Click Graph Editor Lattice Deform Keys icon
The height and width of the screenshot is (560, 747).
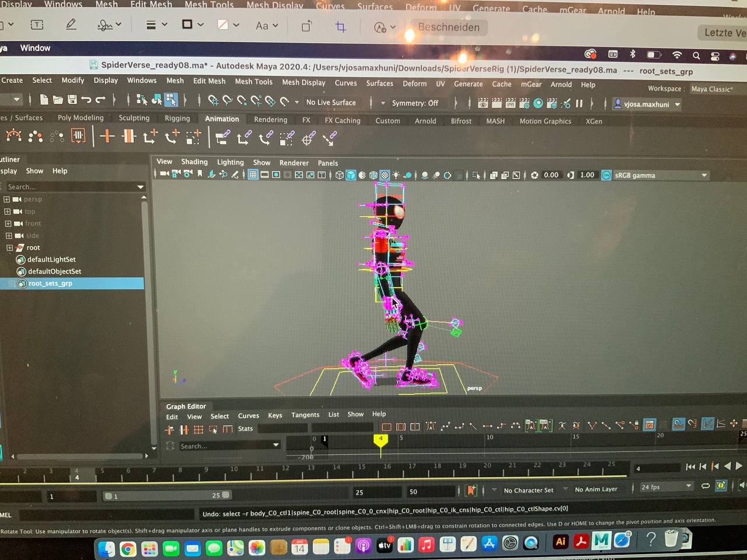198,429
